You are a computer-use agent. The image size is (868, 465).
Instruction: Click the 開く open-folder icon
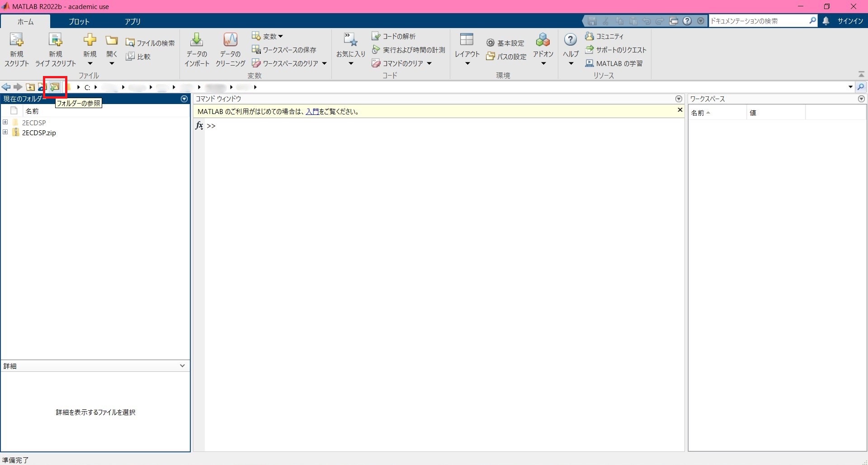(112, 41)
